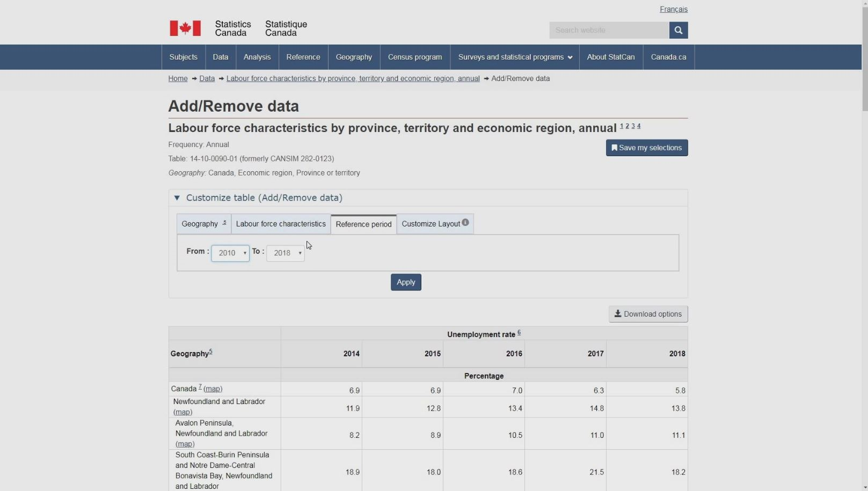Click the search magnifier icon button
Viewport: 868px width, 491px height.
point(678,30)
